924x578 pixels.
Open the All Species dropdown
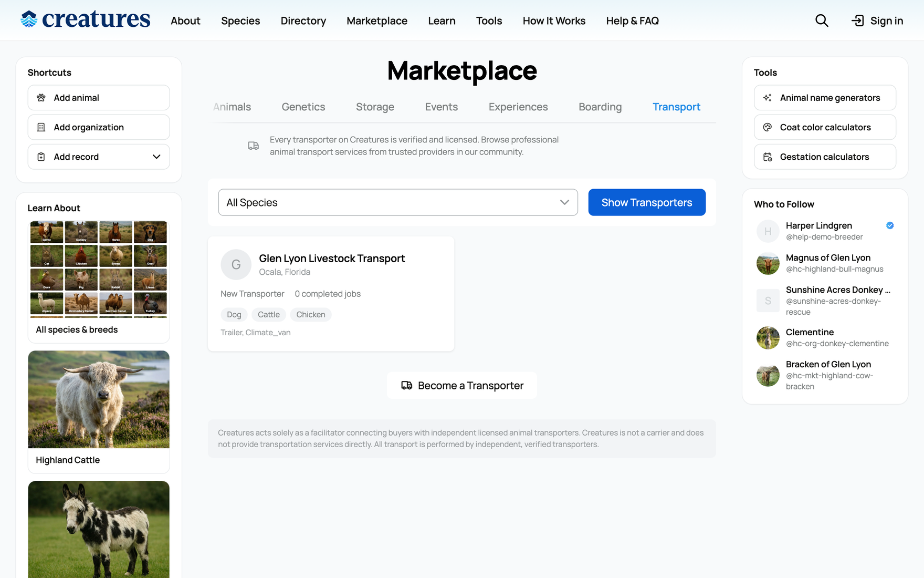coord(398,202)
